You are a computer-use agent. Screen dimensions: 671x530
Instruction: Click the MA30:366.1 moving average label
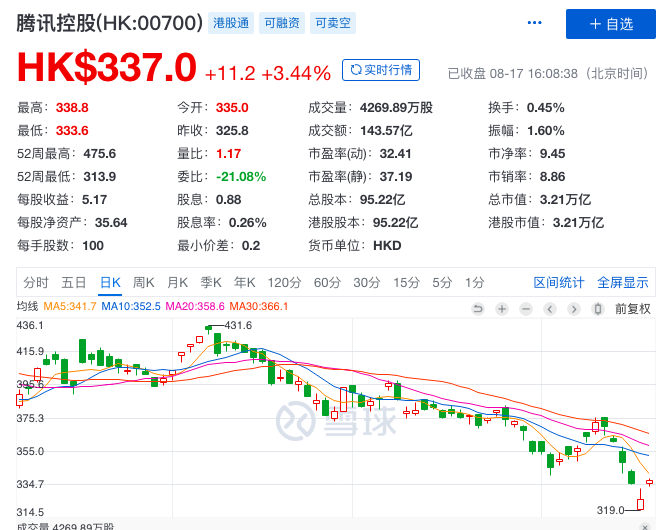click(259, 306)
